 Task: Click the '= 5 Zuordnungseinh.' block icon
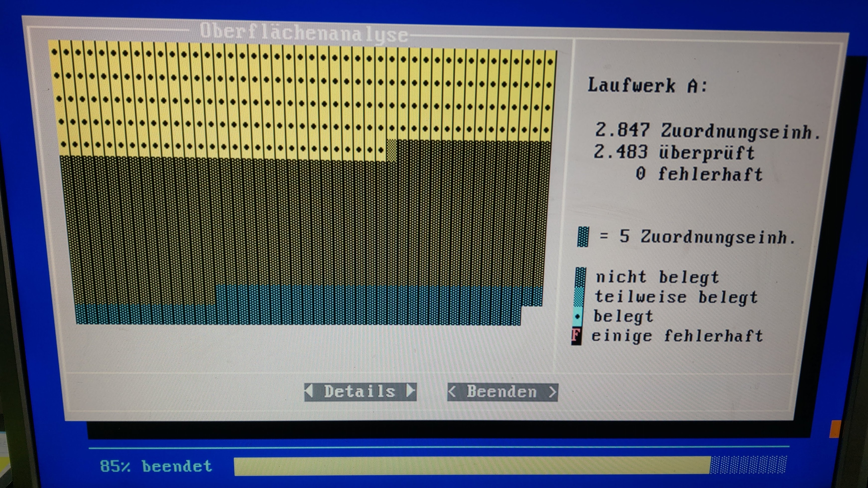click(583, 236)
